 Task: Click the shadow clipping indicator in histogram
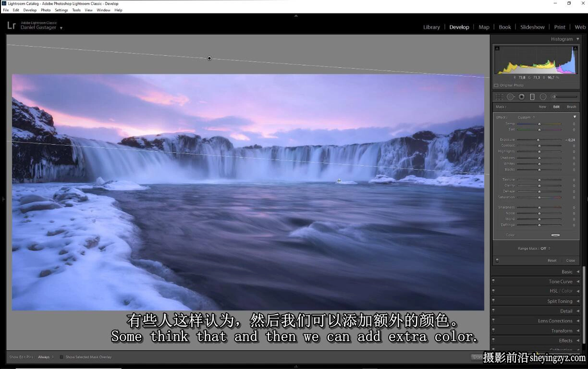click(x=497, y=48)
